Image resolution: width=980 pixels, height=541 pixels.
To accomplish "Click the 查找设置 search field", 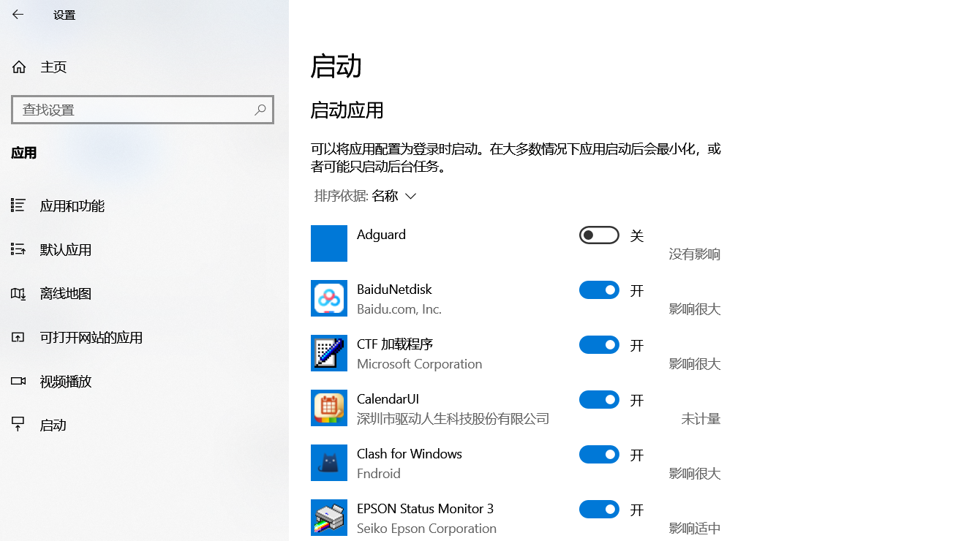I will [143, 110].
